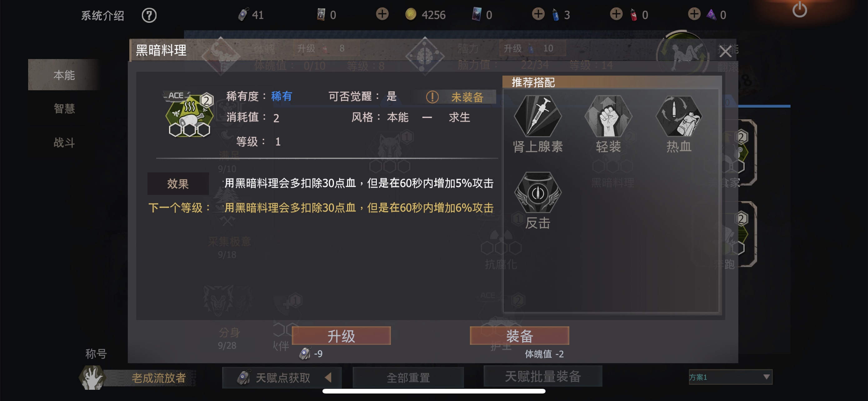This screenshot has width=868, height=401.
Task: Add blue potions using plus button
Action: point(538,14)
